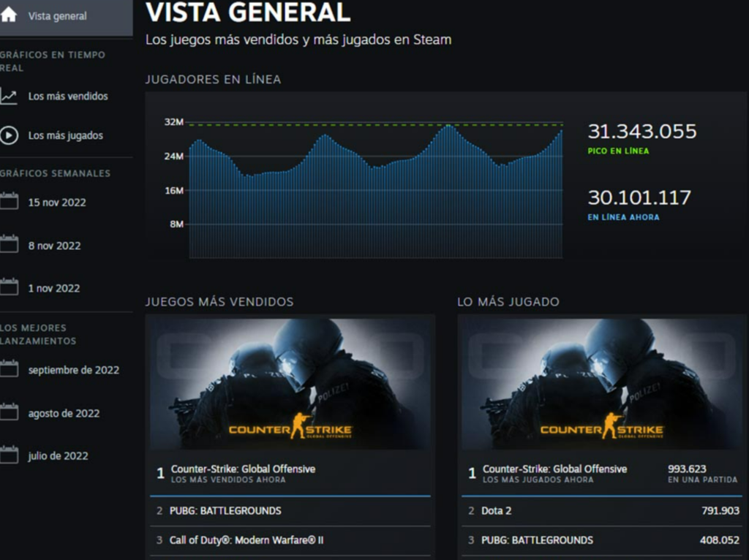Go to Los más jugados chart
749x560 pixels.
coord(65,135)
